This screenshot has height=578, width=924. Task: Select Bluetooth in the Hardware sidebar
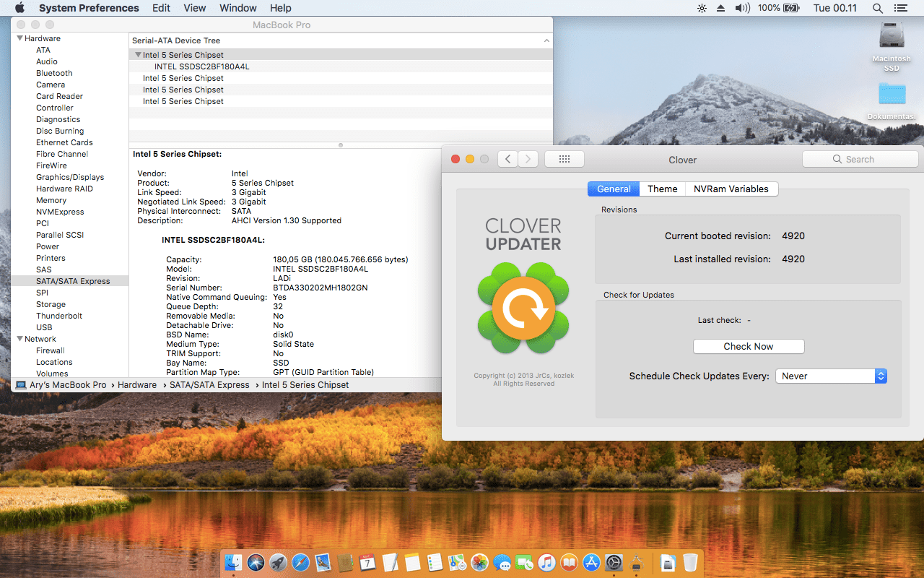coord(54,73)
